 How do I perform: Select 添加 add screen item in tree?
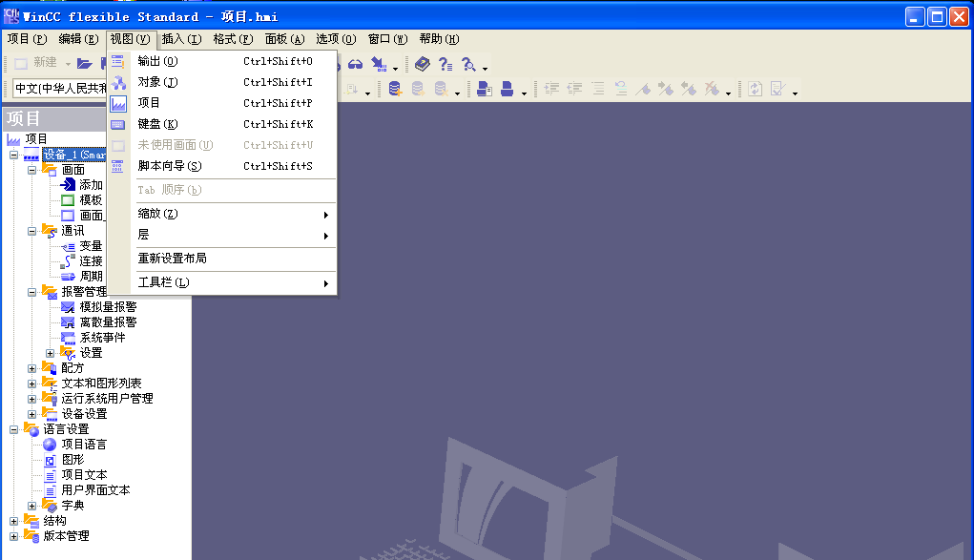(x=90, y=184)
